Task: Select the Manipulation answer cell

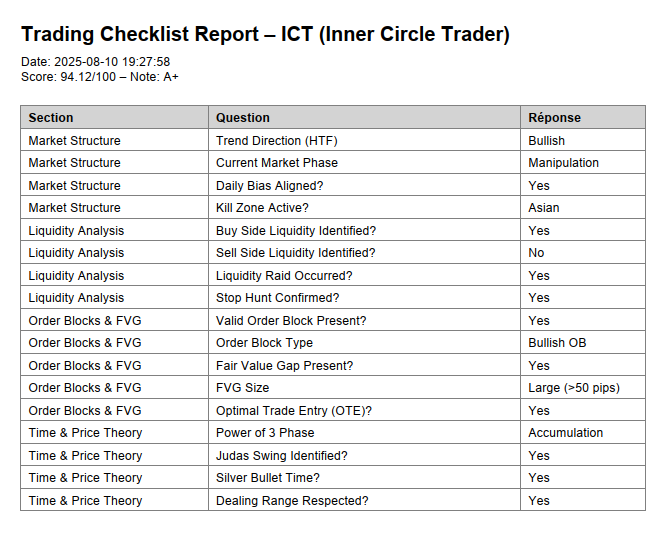Action: [x=563, y=163]
